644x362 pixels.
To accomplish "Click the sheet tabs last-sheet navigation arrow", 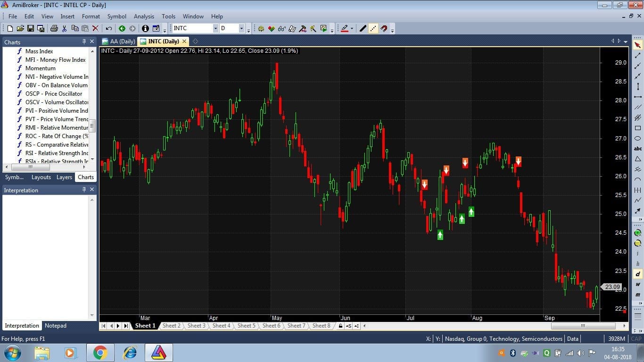I will pos(126,326).
